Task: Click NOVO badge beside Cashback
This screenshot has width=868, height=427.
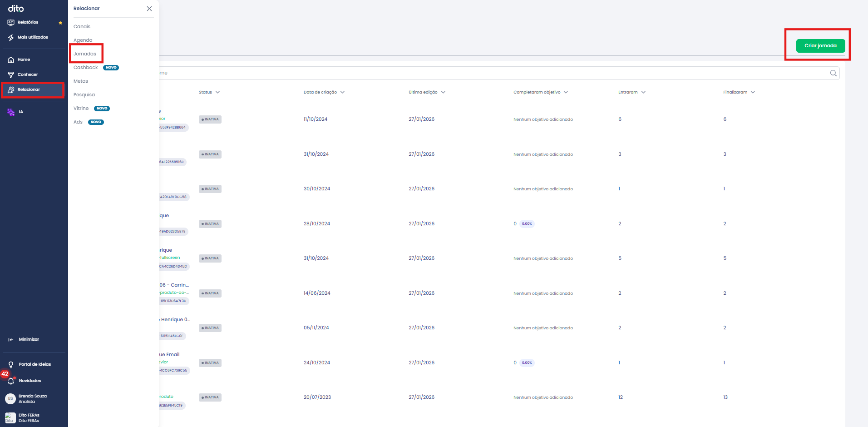Action: click(111, 68)
